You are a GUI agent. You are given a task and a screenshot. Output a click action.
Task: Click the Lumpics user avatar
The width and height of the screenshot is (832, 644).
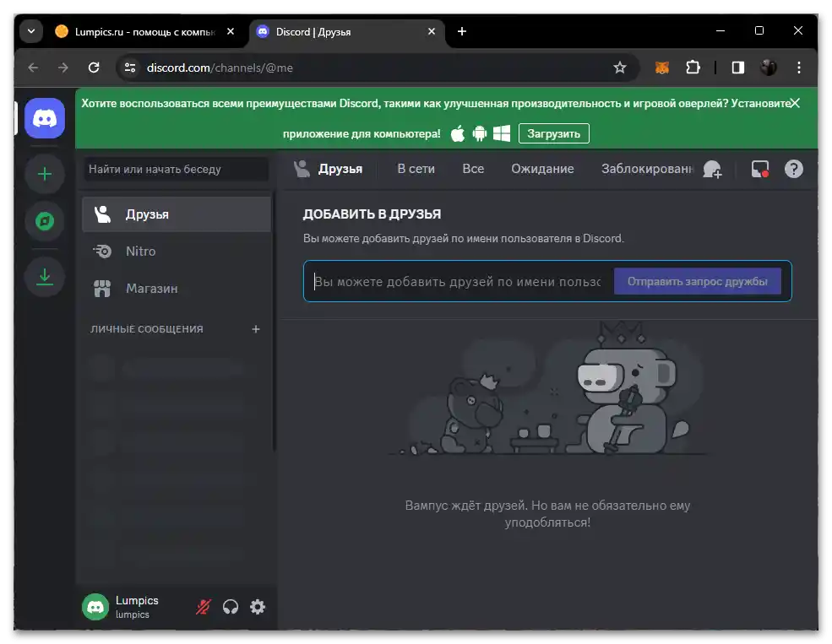(95, 606)
